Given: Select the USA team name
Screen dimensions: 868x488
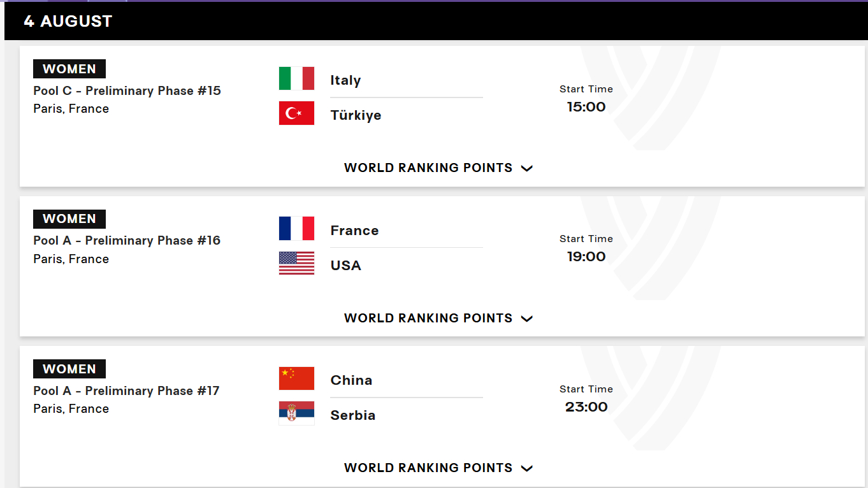Looking at the screenshot, I should pos(345,266).
